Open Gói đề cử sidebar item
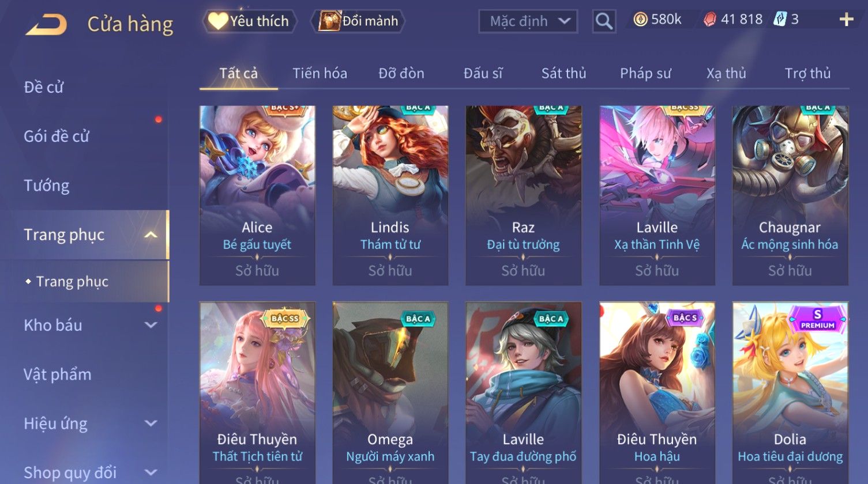The image size is (868, 484). [x=57, y=137]
